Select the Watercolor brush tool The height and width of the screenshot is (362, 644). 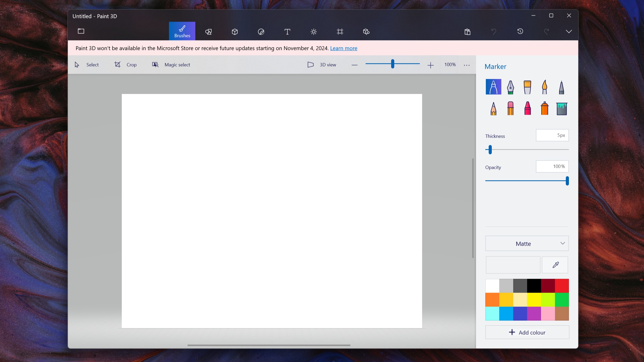544,87
